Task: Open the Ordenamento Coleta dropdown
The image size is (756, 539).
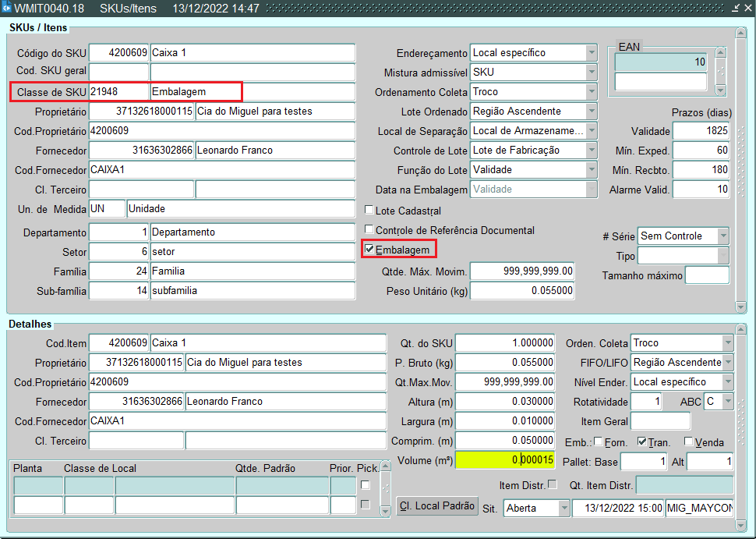Action: 592,92
